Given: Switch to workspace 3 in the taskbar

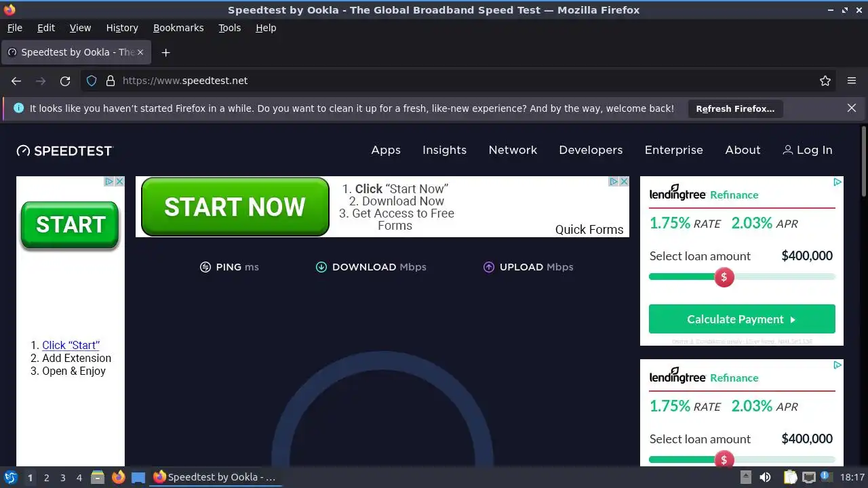Looking at the screenshot, I should tap(62, 478).
